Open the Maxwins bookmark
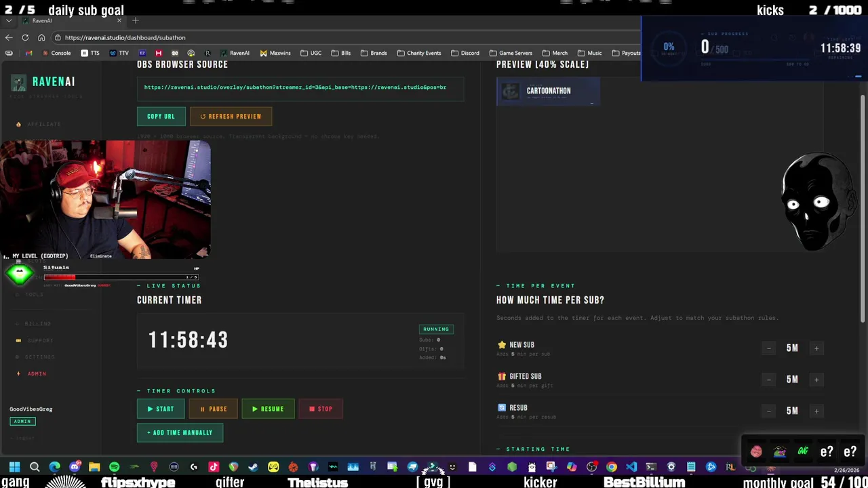This screenshot has width=868, height=488. 275,53
